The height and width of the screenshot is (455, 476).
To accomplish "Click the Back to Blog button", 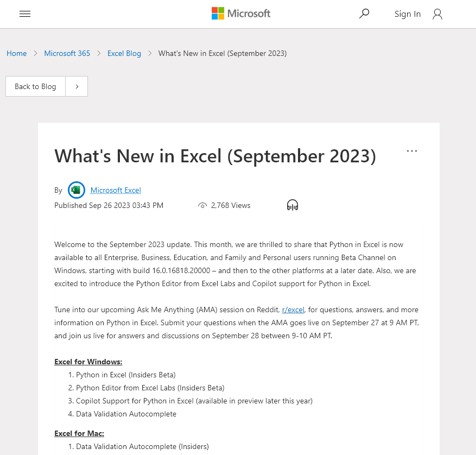I will pyautogui.click(x=35, y=86).
